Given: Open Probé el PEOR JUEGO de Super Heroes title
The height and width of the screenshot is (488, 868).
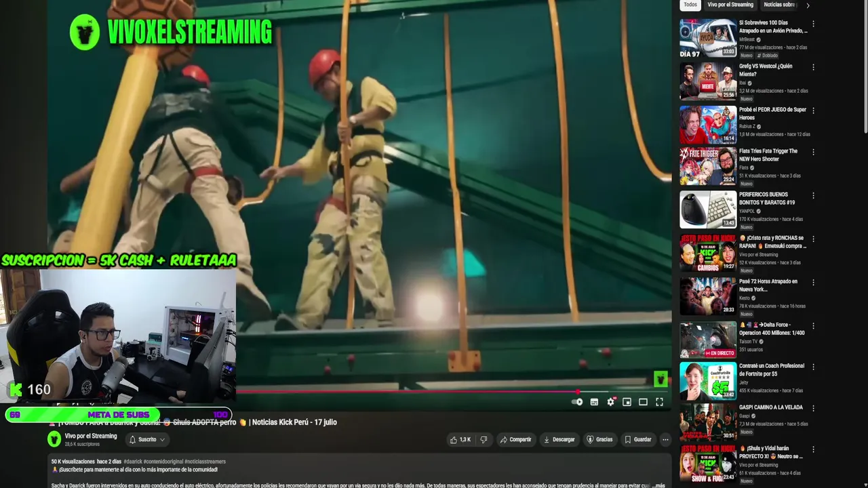Looking at the screenshot, I should (772, 113).
